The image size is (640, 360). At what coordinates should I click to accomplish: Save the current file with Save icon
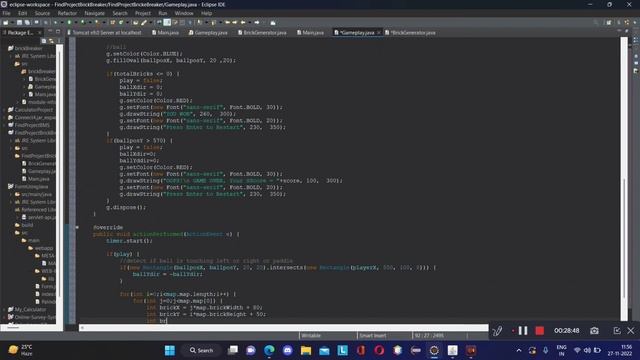click(x=19, y=22)
